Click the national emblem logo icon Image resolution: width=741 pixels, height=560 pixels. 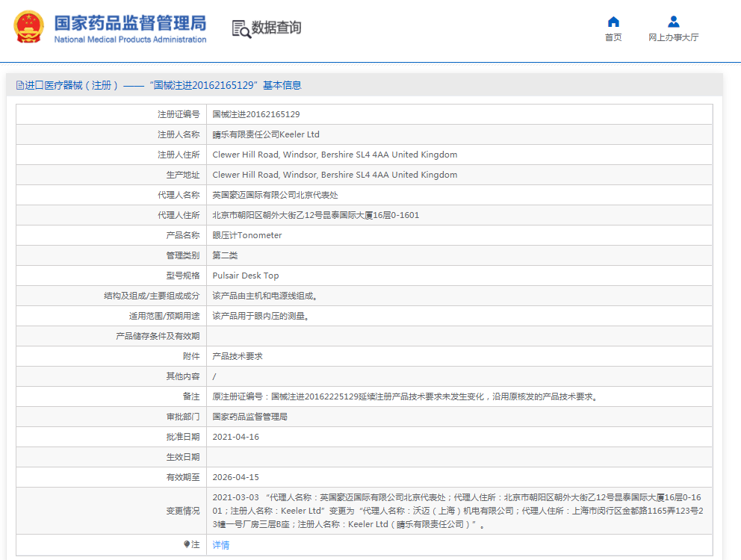coord(29,28)
